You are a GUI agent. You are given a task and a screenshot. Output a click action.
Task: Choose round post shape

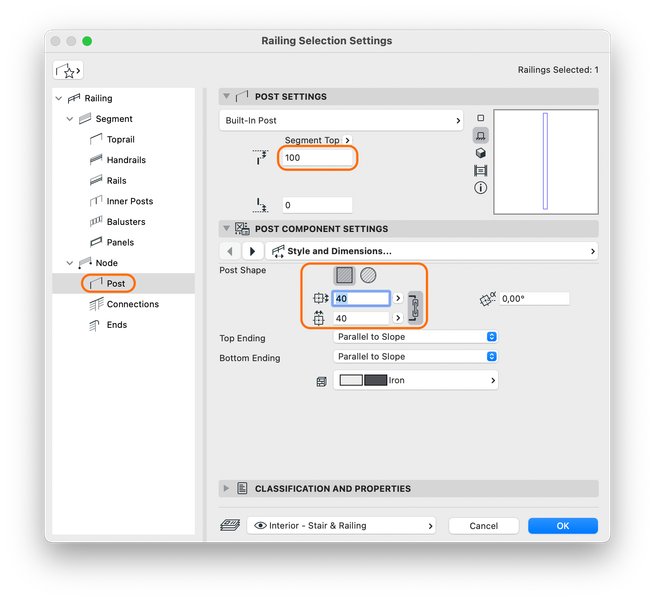pos(368,275)
